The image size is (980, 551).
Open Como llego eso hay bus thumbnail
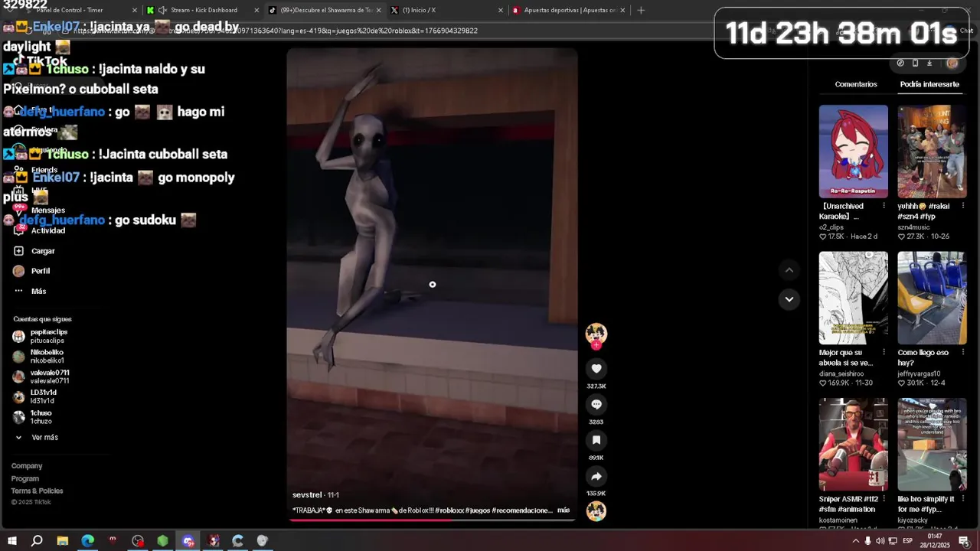[x=932, y=298]
